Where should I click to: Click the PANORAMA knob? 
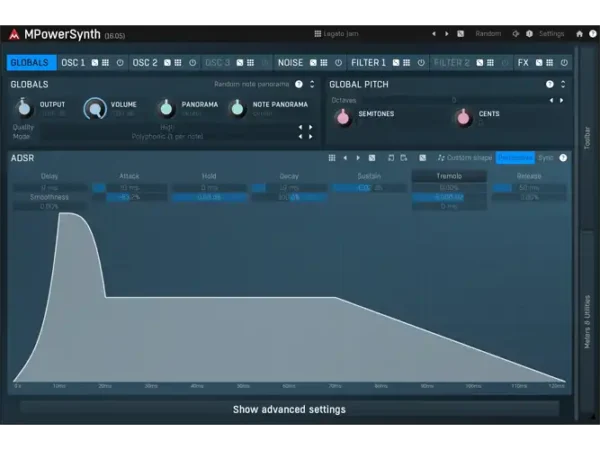click(166, 108)
